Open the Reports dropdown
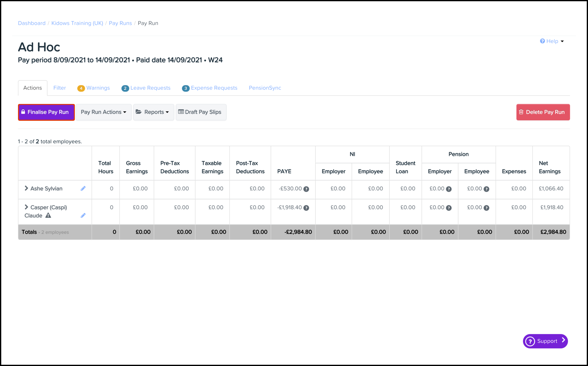The image size is (588, 366). click(154, 112)
